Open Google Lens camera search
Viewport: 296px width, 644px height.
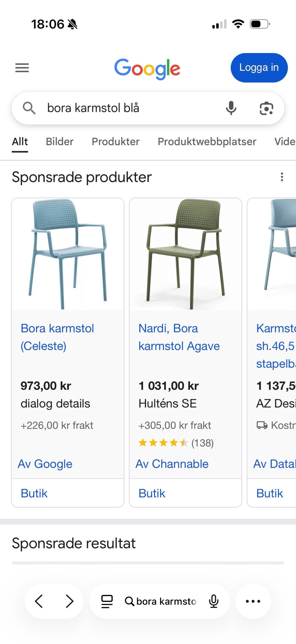(x=266, y=108)
